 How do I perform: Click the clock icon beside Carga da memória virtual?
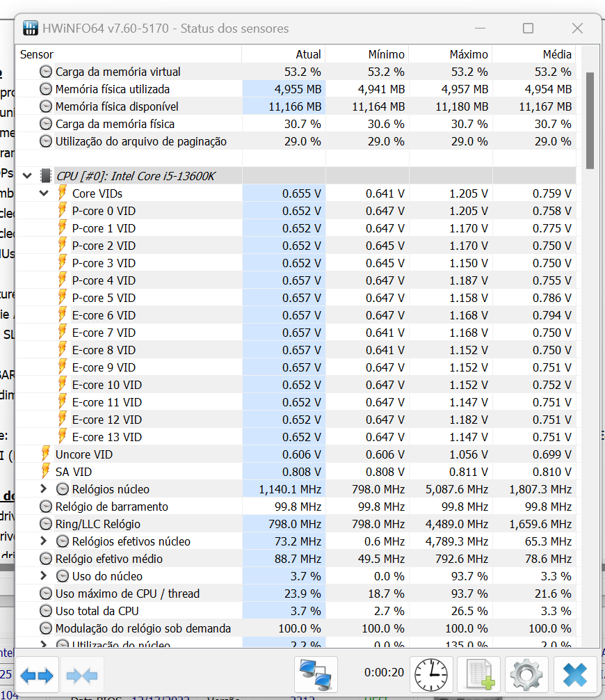coord(45,72)
